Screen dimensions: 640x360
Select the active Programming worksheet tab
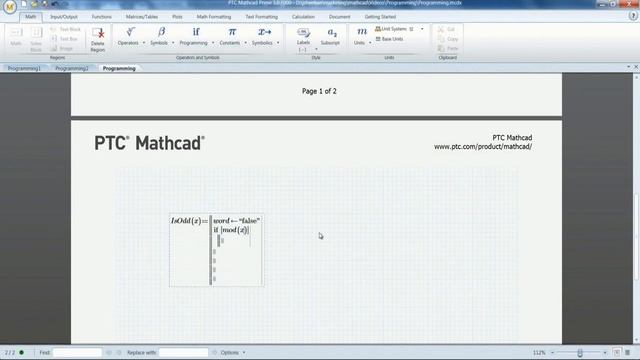click(x=119, y=68)
